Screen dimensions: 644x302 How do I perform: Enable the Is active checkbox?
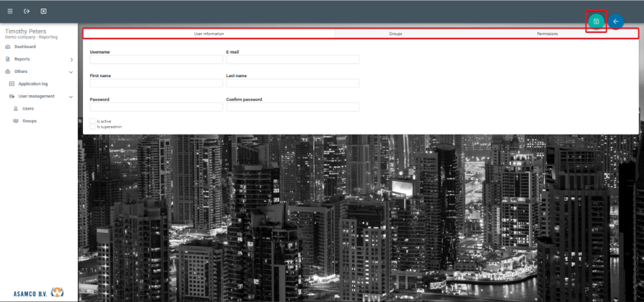tap(92, 121)
